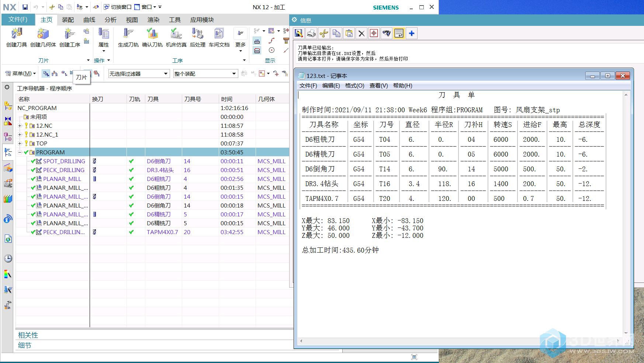Open the 菜单(M) dropdown menu
Viewport: 644px width, 363px height.
pos(21,73)
